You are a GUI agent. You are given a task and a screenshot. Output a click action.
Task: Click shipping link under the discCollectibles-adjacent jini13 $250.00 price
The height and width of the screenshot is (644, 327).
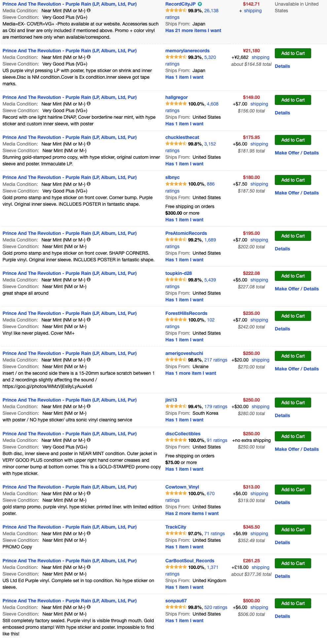pos(260,407)
